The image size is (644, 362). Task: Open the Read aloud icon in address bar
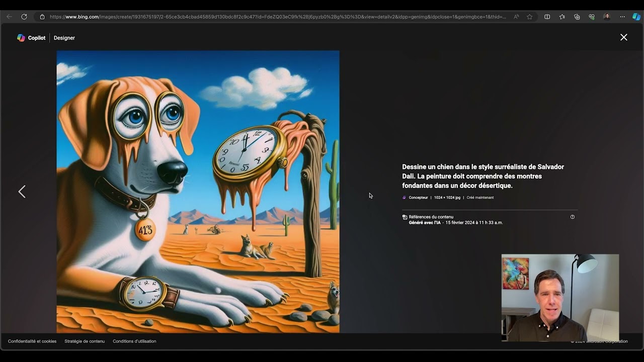tap(516, 17)
